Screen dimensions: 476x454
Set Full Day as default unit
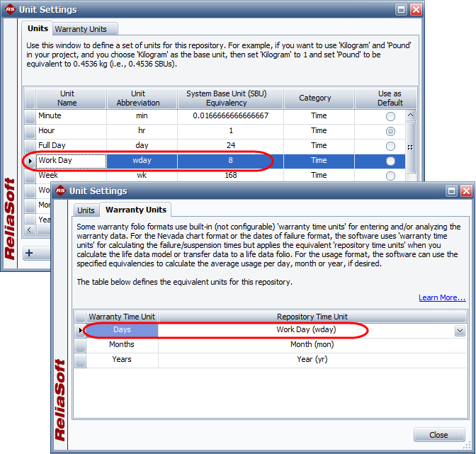coord(390,146)
